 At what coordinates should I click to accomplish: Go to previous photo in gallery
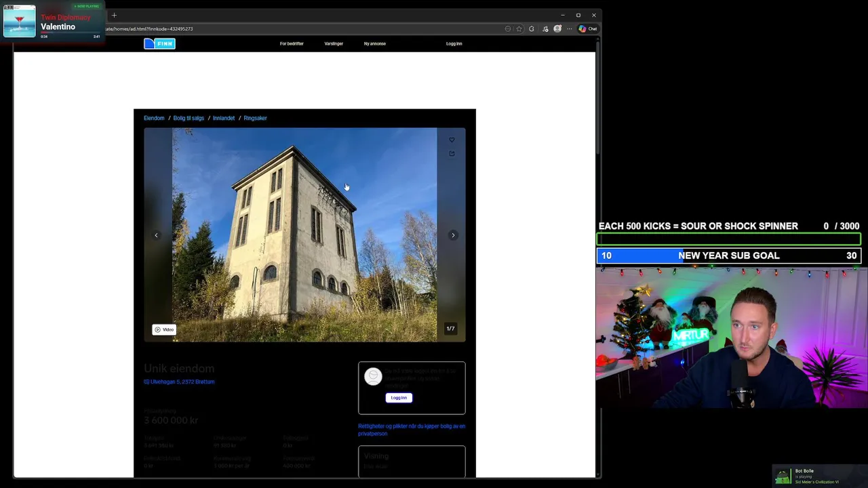[156, 235]
